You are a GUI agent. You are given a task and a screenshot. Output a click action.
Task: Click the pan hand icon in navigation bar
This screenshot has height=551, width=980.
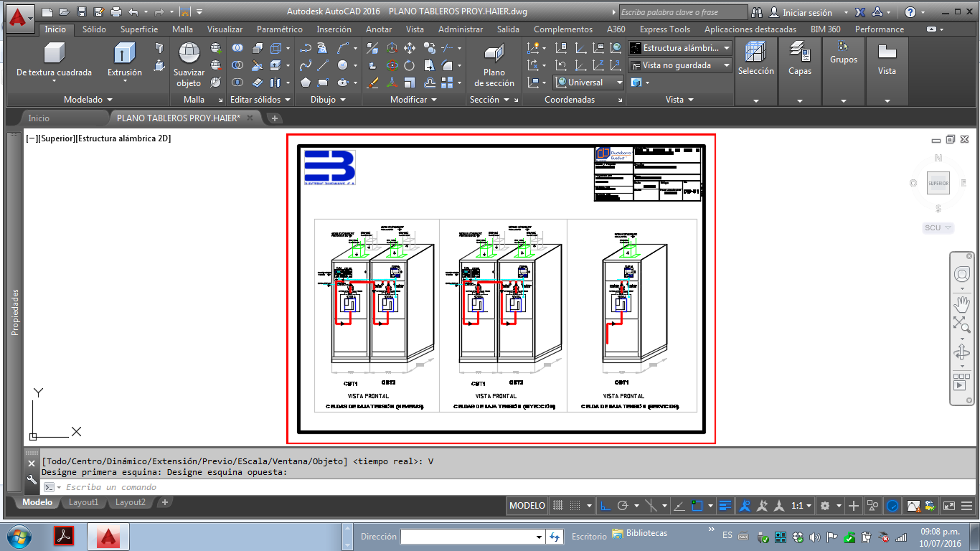tap(961, 304)
